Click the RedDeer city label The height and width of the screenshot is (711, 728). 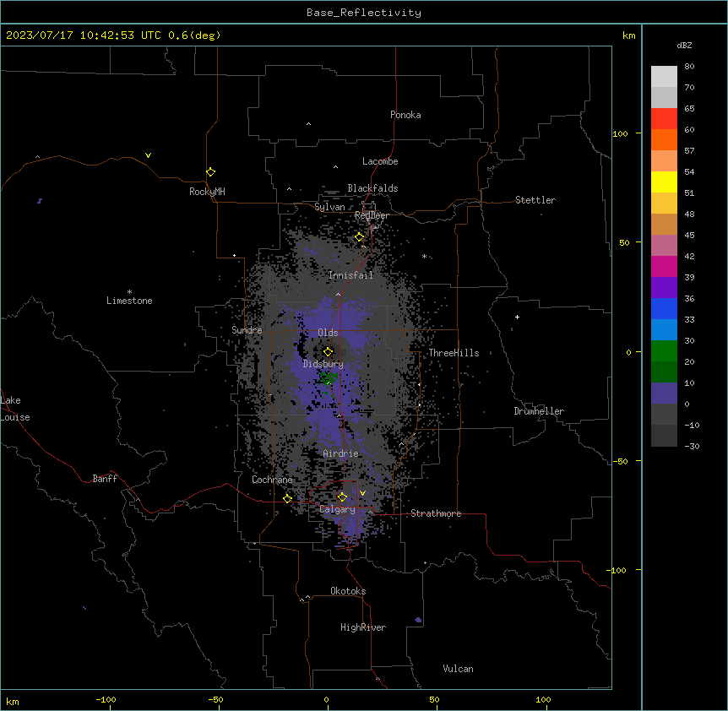[x=372, y=215]
